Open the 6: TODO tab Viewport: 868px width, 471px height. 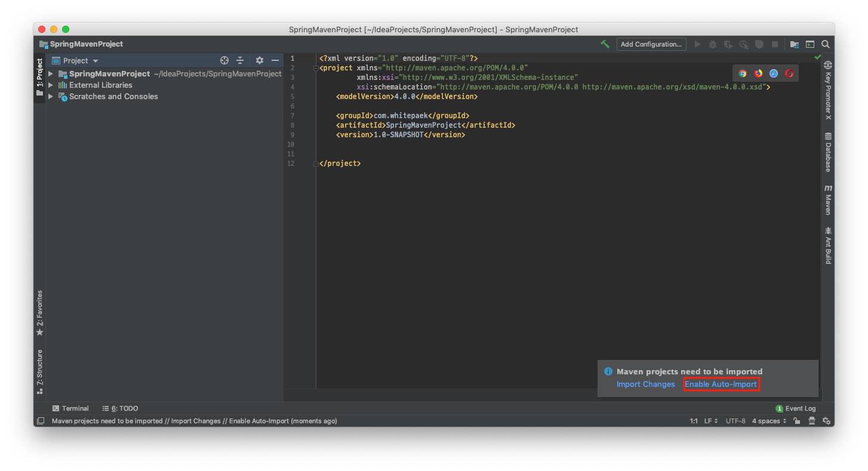point(120,409)
